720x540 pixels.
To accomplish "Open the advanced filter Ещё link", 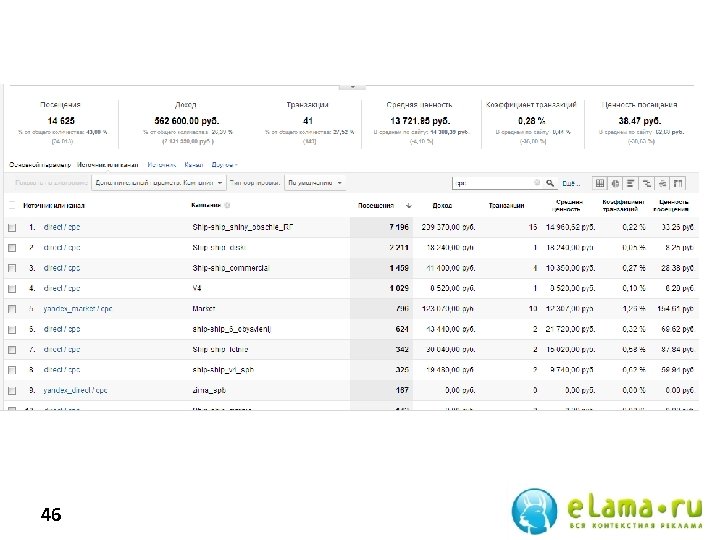I will (571, 183).
